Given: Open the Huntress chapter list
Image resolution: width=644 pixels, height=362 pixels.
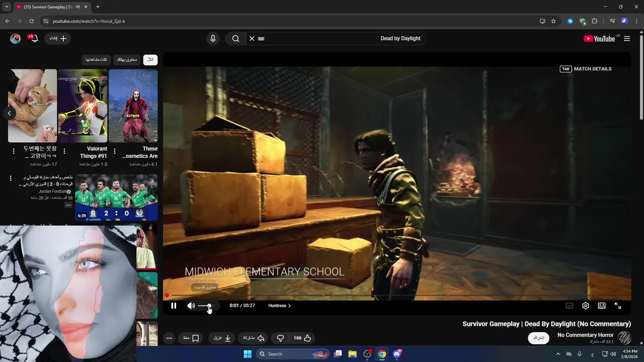Looking at the screenshot, I should pos(279,306).
